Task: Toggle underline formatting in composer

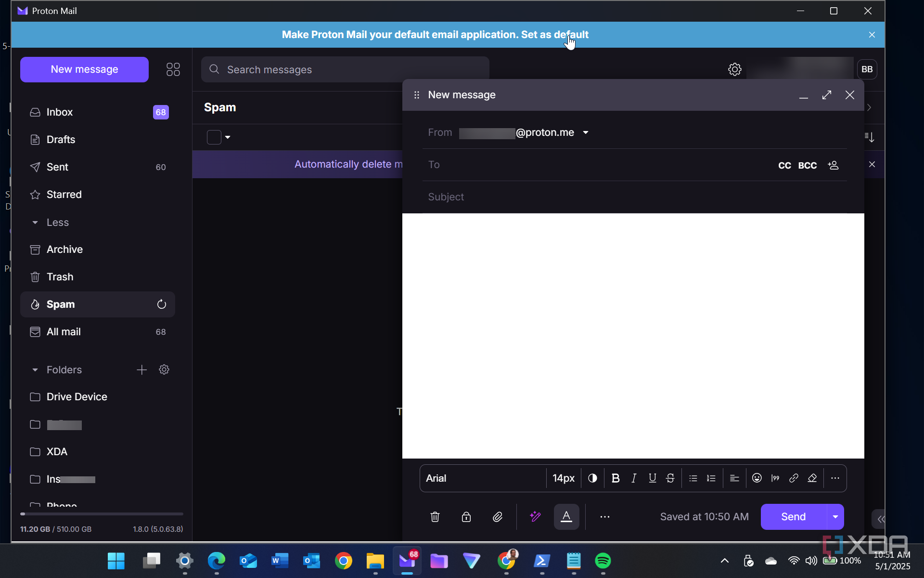Action: point(652,478)
